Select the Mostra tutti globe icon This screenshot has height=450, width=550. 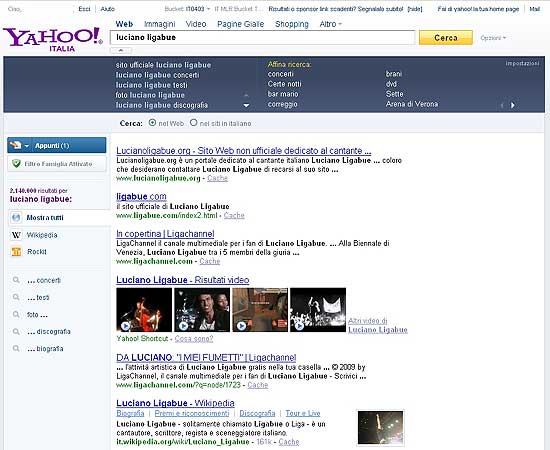(16, 217)
